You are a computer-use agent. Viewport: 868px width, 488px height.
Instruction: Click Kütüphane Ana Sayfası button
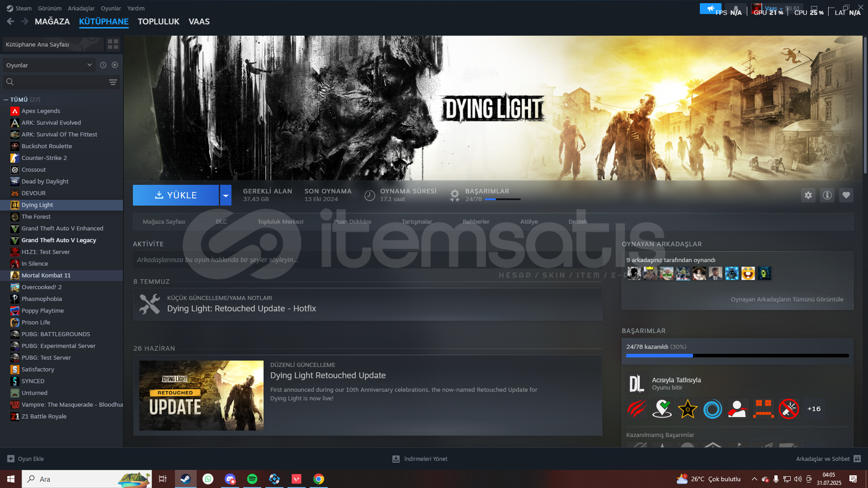point(53,44)
